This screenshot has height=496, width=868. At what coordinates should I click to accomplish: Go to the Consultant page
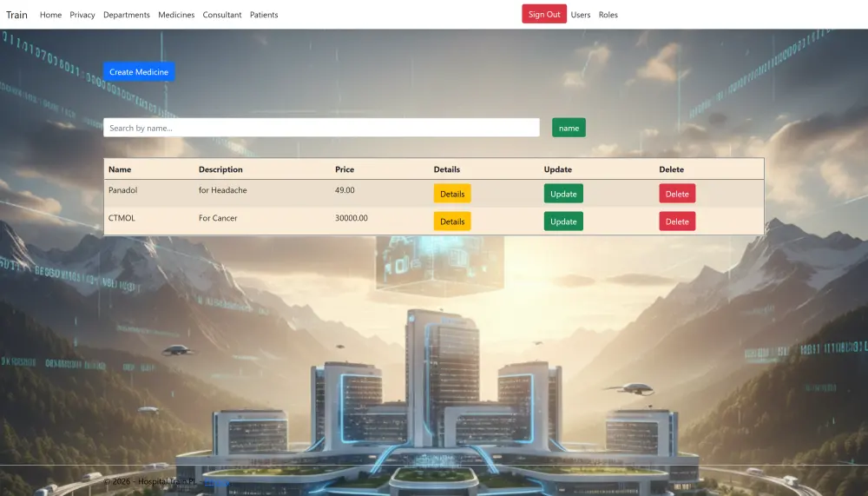[x=222, y=15]
